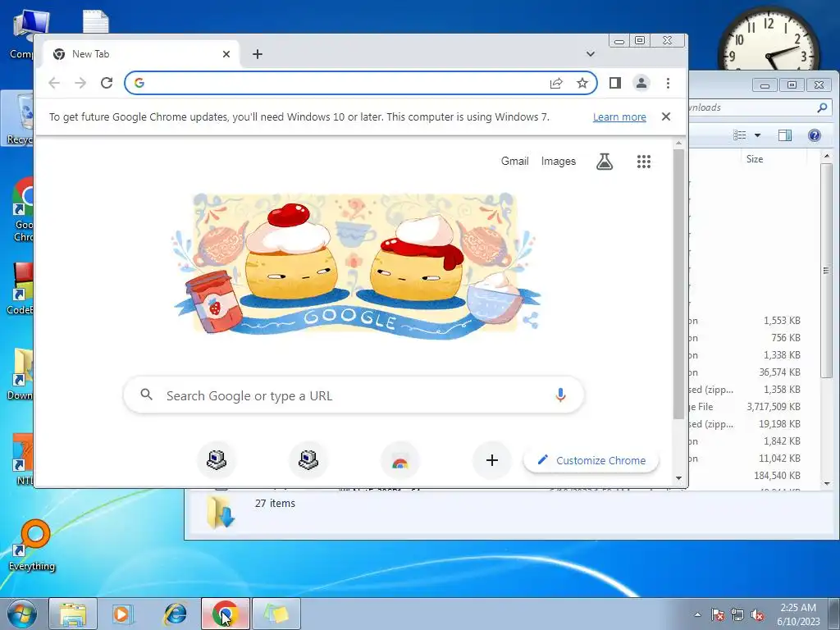
Task: Open the tab search dropdown arrow
Action: click(x=591, y=54)
